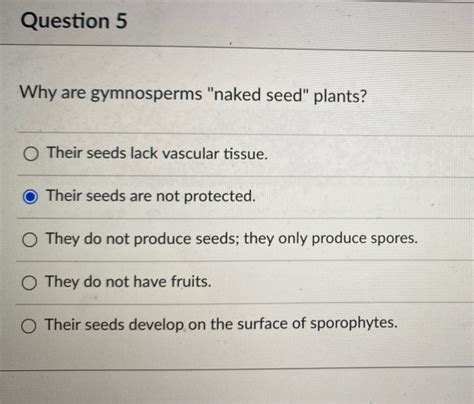Screen dimensions: 474x404
Task: Click the quoted phrase 'naked seed'
Action: pos(257,95)
